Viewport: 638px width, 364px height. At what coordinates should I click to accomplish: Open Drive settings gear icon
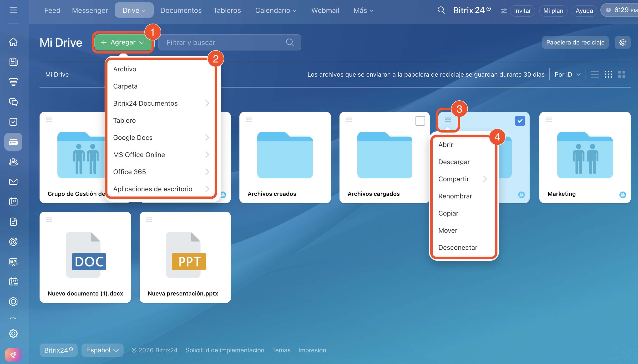623,42
